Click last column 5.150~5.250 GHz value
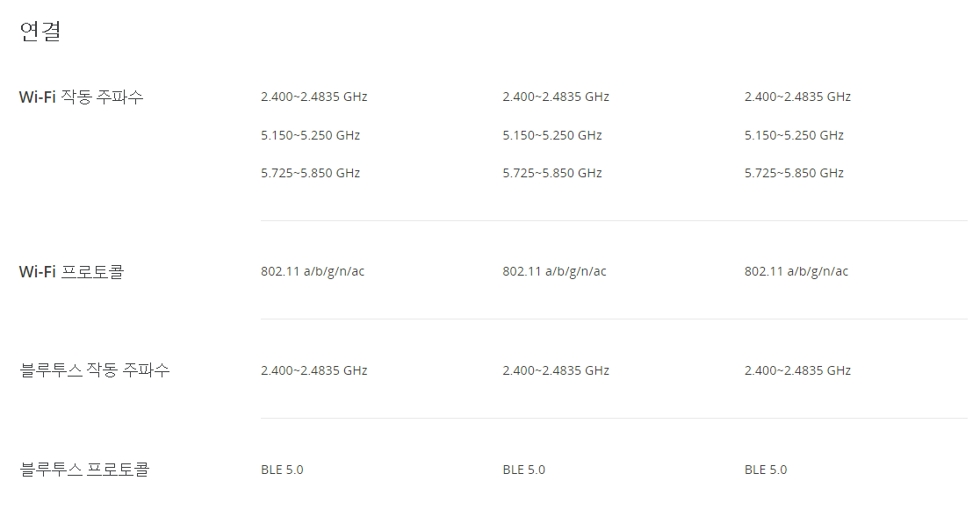This screenshot has width=980, height=531. 794,135
